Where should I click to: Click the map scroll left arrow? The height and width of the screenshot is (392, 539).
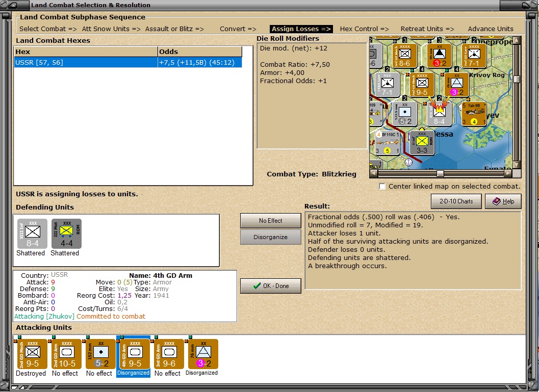373,173
